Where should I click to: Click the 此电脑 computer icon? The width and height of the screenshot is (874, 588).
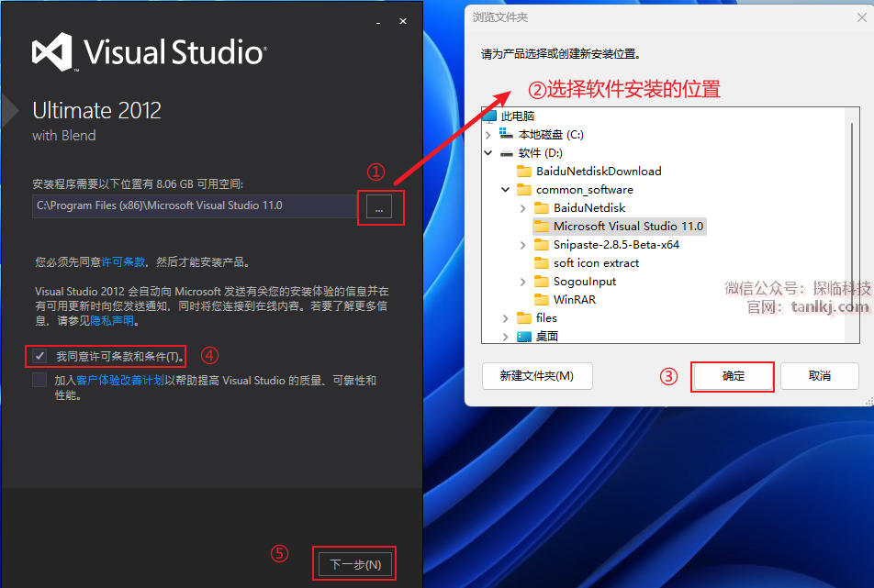point(488,116)
